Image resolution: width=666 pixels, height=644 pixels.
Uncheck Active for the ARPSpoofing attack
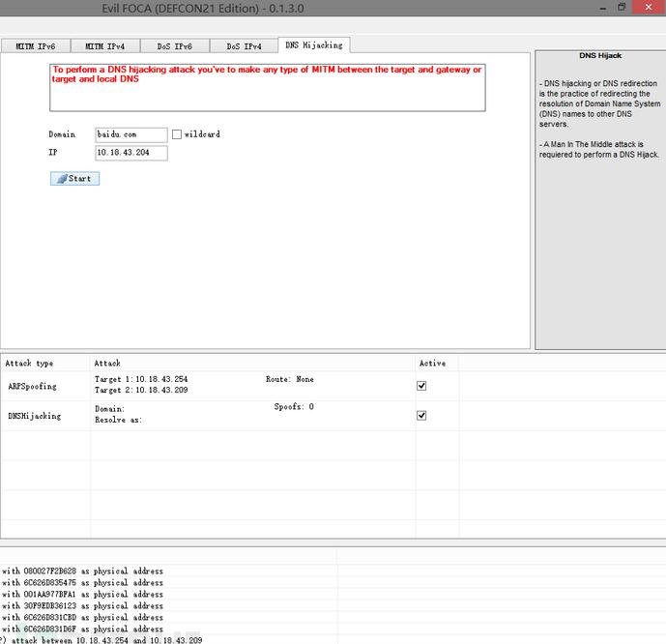coord(421,385)
